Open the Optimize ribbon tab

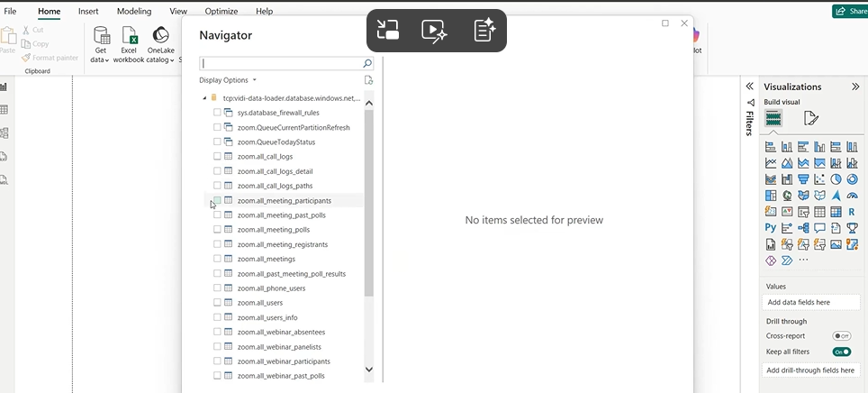click(221, 11)
